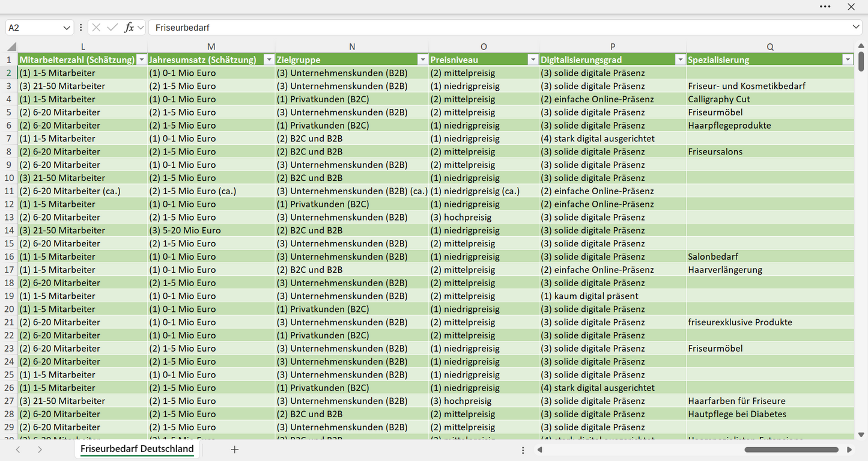Select cell Friseursalons

[x=770, y=151]
